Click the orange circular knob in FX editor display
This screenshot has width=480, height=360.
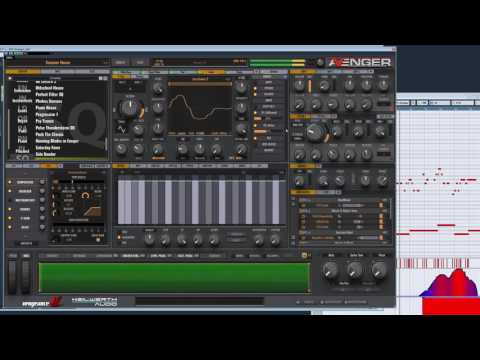click(85, 196)
